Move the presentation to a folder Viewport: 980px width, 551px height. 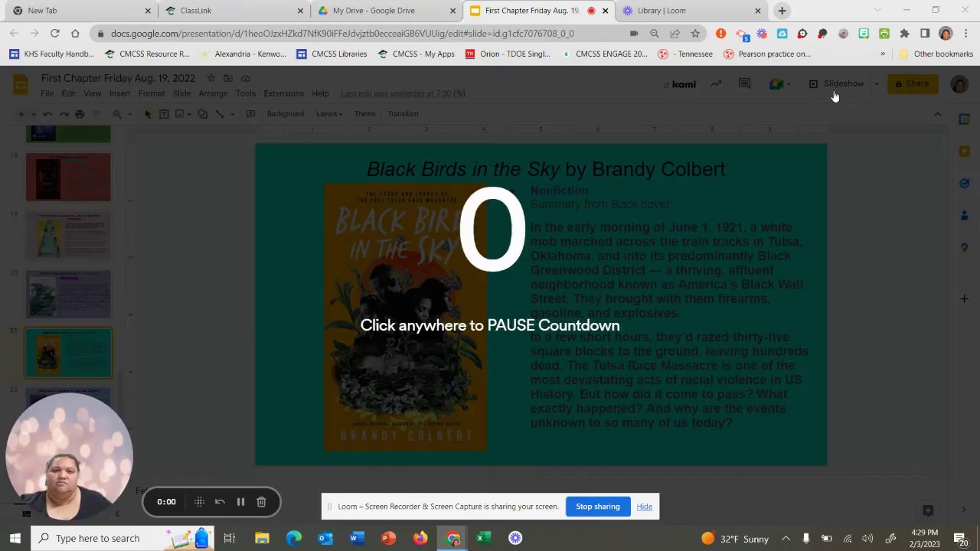pos(228,78)
